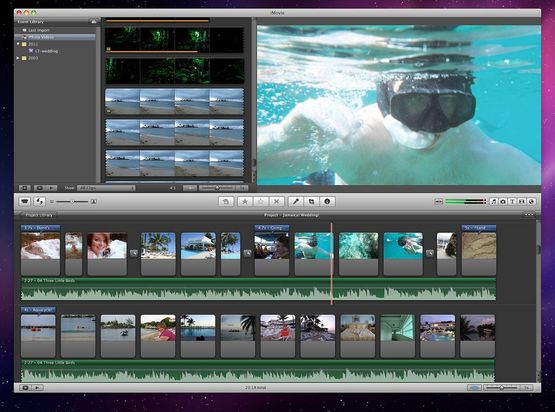Show the photo browser camera icon
555x412 pixels.
[503, 201]
